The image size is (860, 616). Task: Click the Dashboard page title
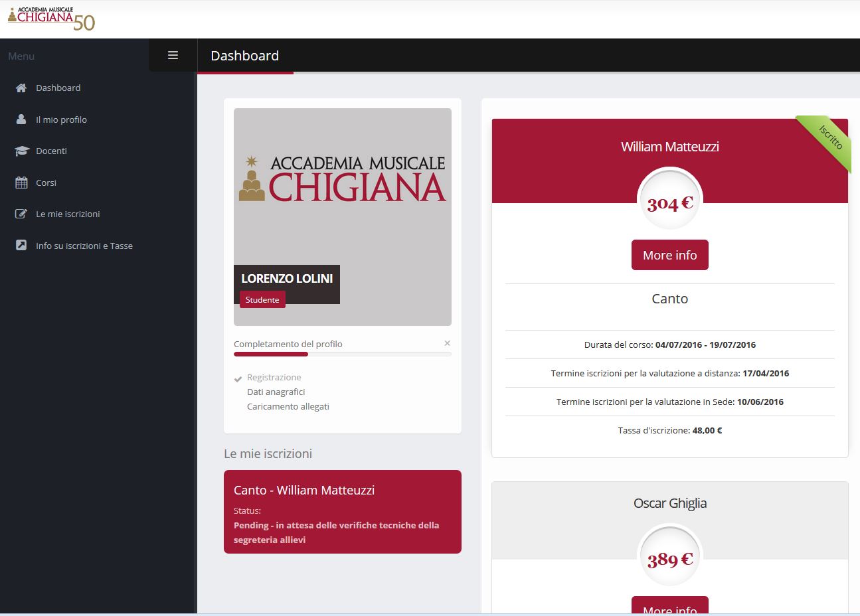(x=244, y=56)
